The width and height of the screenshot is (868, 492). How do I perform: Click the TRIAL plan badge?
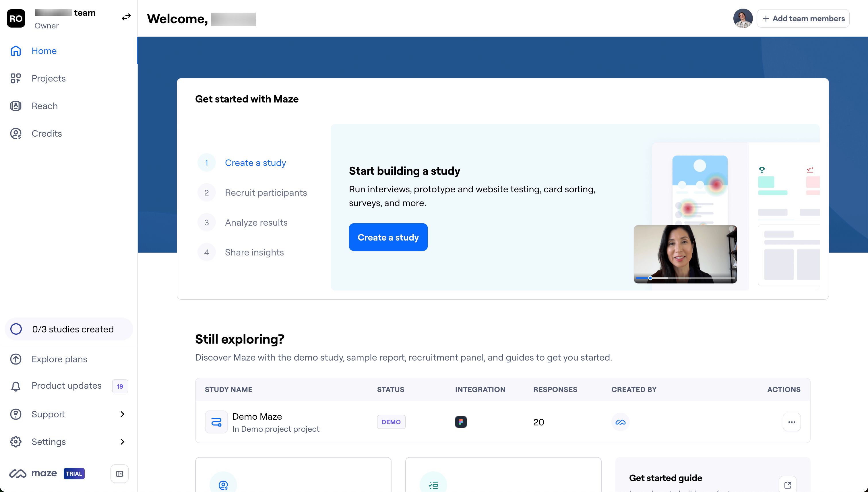tap(74, 473)
